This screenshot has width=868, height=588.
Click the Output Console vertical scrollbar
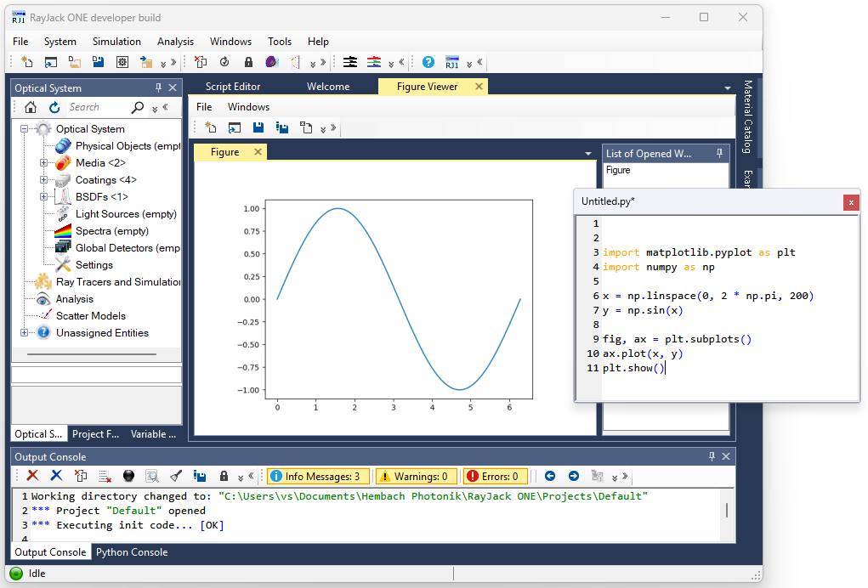coord(726,510)
